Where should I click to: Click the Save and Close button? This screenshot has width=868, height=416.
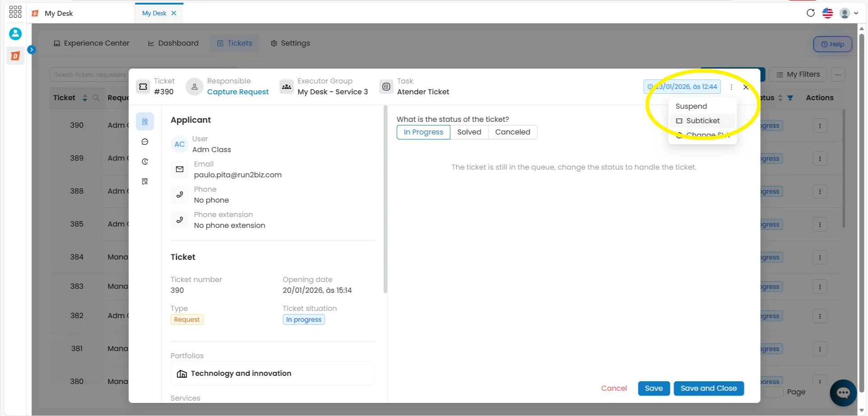tap(708, 388)
